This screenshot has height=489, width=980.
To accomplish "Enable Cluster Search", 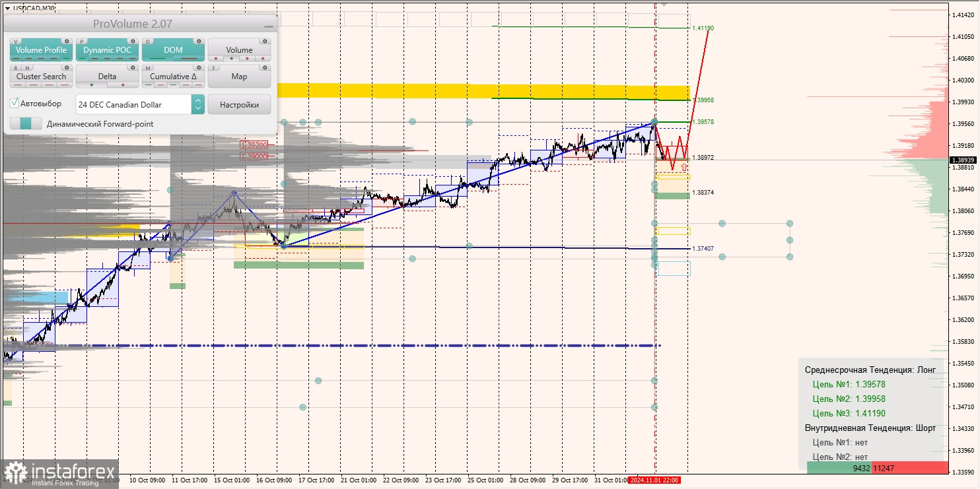I will [x=41, y=77].
